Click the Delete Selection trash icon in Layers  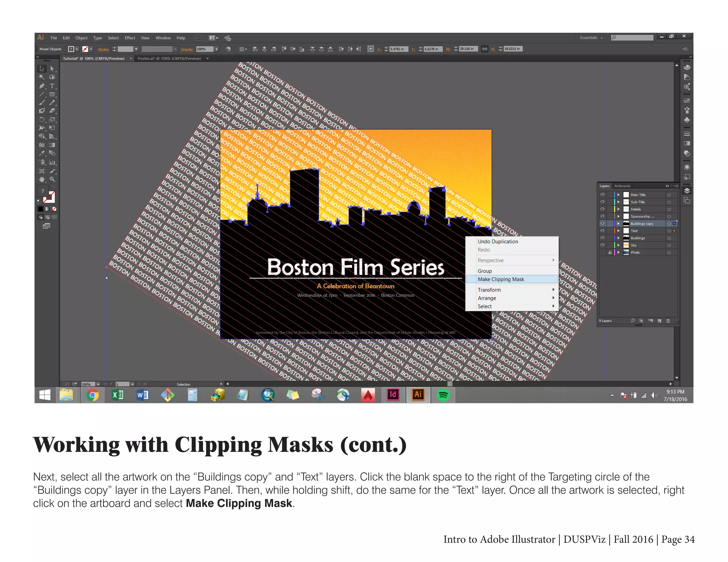pyautogui.click(x=668, y=321)
